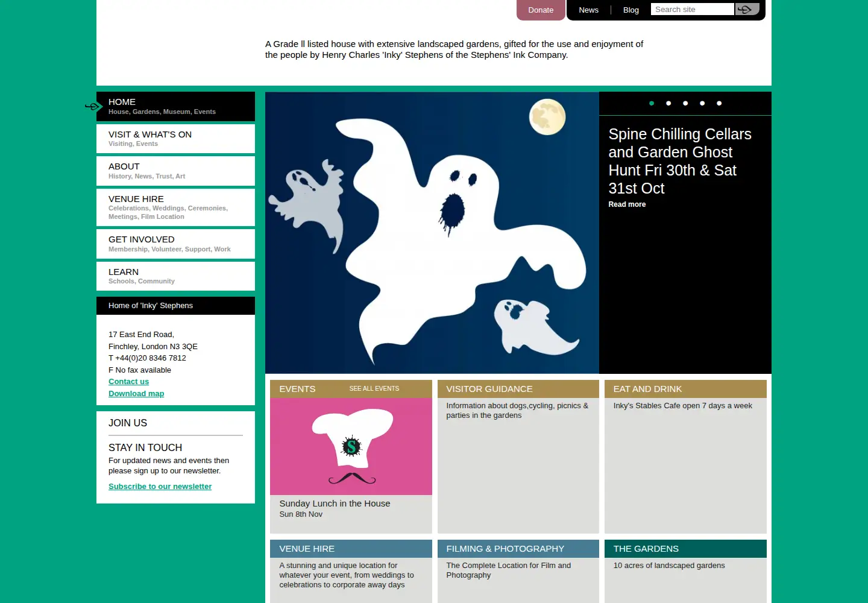Click 'Inky's Stables Cafe open 7 days a week'
The image size is (868, 603).
(682, 406)
